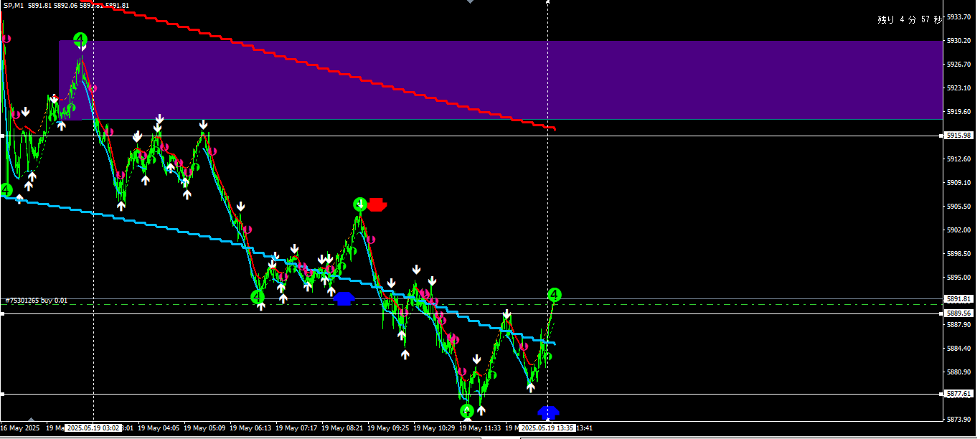Click the green 4 circle where the blue line starts

coord(6,190)
